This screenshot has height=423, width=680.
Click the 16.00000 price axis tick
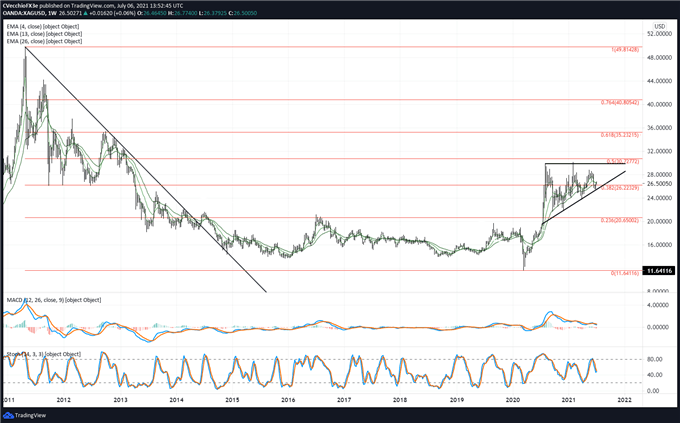click(659, 245)
